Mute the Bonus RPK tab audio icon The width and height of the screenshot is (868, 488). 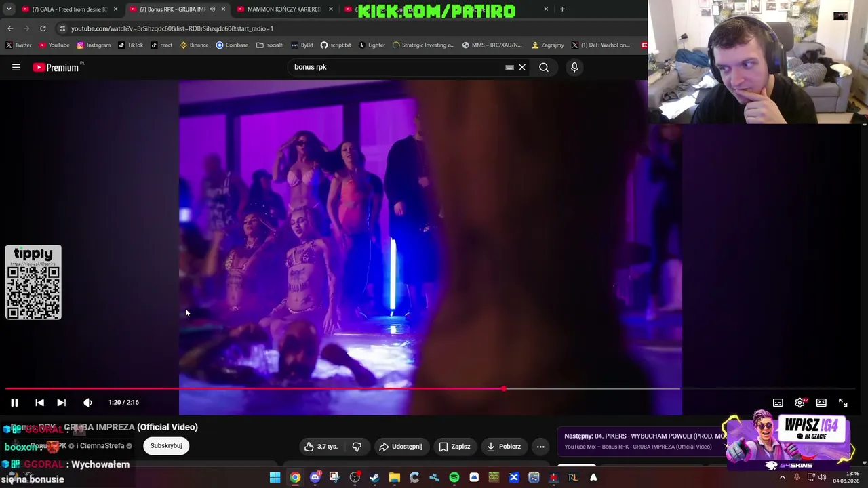212,9
